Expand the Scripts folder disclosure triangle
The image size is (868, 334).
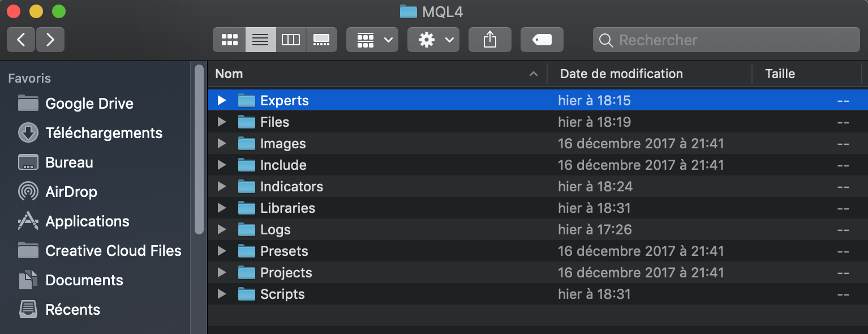click(x=221, y=294)
